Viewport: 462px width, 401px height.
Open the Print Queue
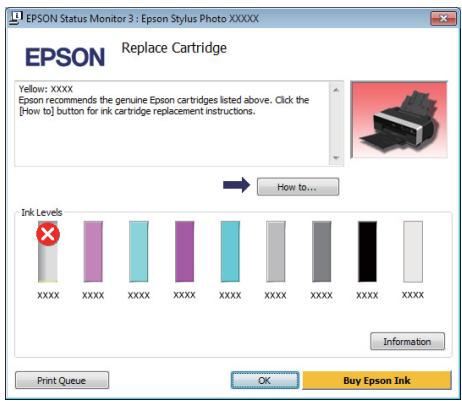pos(62,380)
